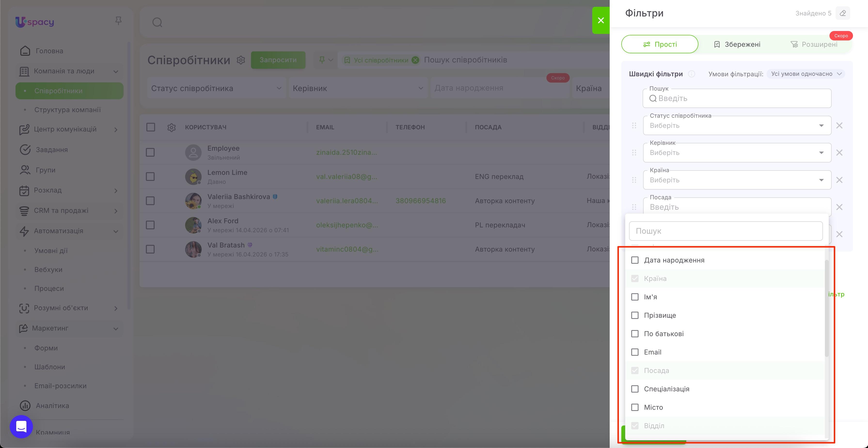Open Valeriia Bashkirova profile link

click(238, 197)
